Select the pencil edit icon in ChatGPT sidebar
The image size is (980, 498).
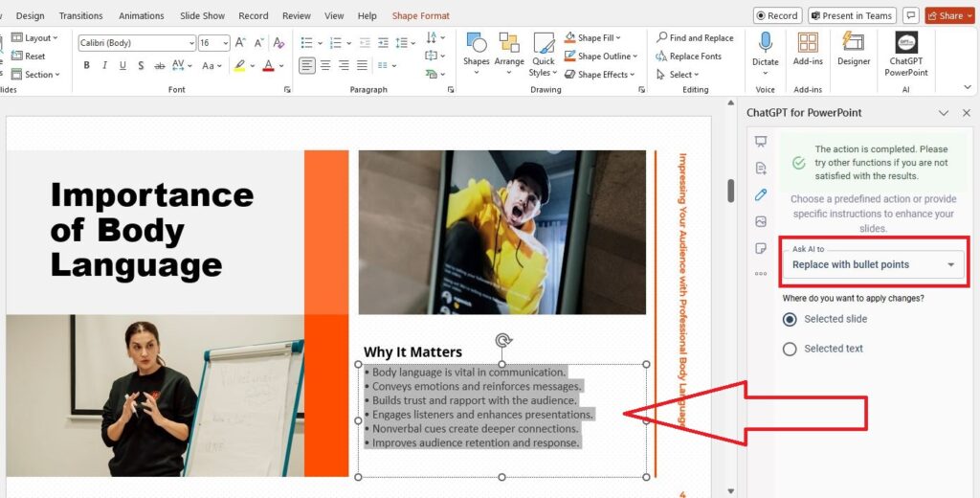coord(761,194)
